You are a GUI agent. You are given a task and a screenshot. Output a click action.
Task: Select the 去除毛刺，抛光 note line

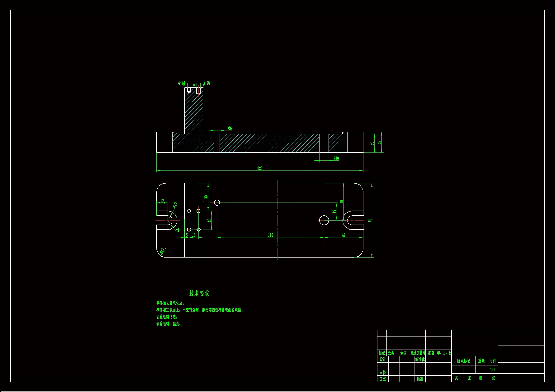pyautogui.click(x=169, y=324)
